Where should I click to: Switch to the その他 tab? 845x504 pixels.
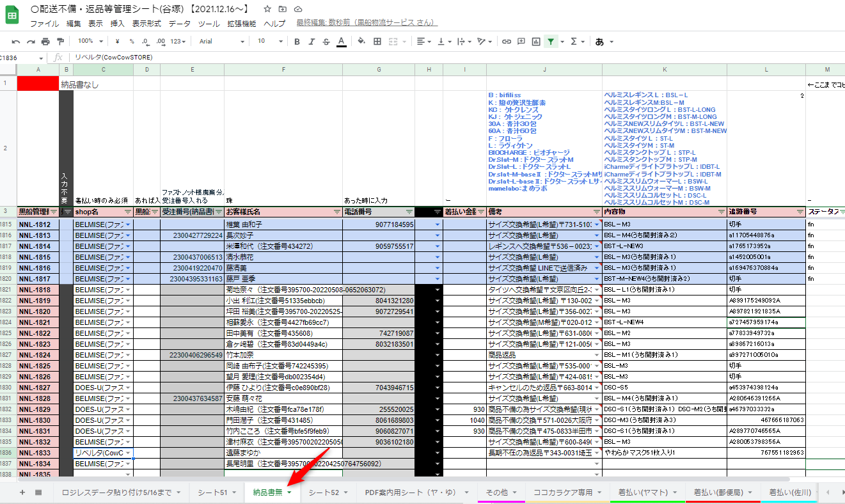(x=501, y=492)
